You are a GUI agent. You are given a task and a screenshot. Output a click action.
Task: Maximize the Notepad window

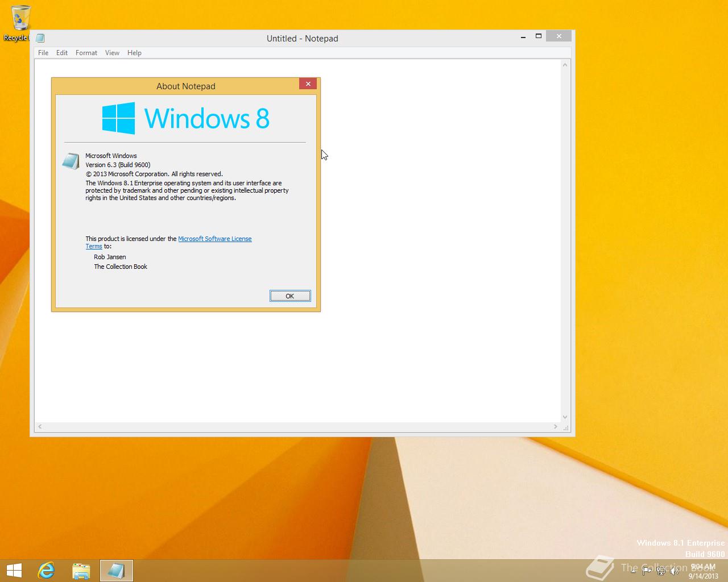[x=538, y=36]
